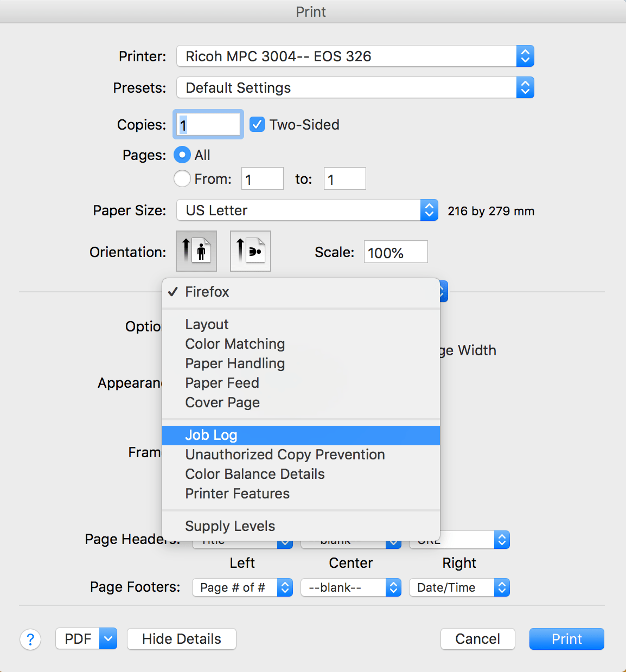The height and width of the screenshot is (672, 626).
Task: Open the Printer dropdown showing Ricoh MPC 3004
Action: [x=355, y=56]
